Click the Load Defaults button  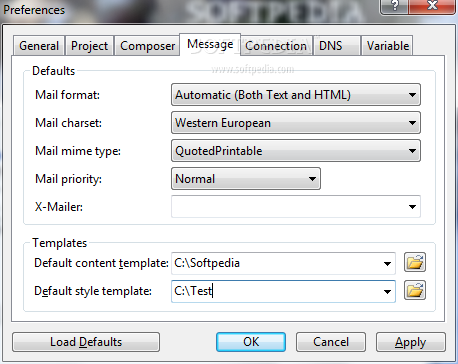(x=86, y=342)
